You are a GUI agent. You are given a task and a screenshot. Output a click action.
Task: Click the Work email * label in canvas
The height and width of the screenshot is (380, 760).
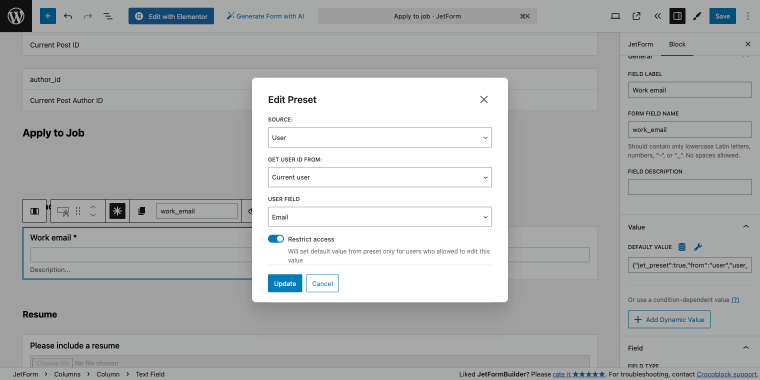point(54,238)
